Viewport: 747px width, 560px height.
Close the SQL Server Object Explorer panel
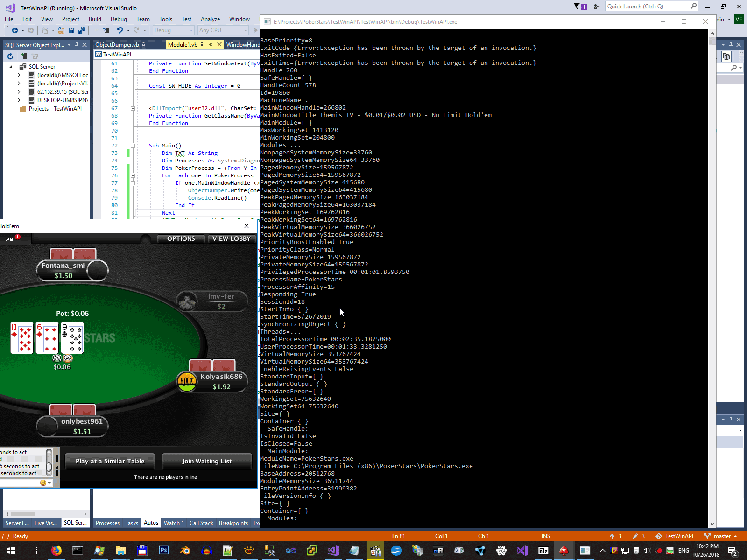coord(85,45)
